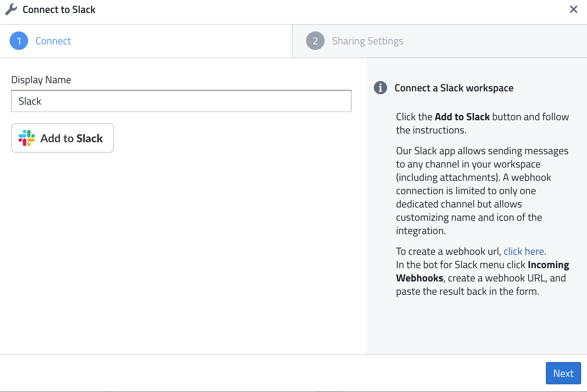The width and height of the screenshot is (587, 392).
Task: Focus the Display Name input field
Action: pyautogui.click(x=181, y=101)
